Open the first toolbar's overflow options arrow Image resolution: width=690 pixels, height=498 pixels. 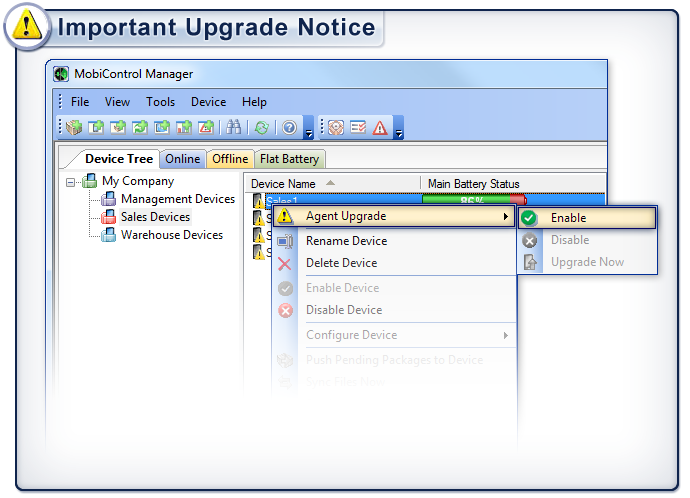[x=309, y=128]
